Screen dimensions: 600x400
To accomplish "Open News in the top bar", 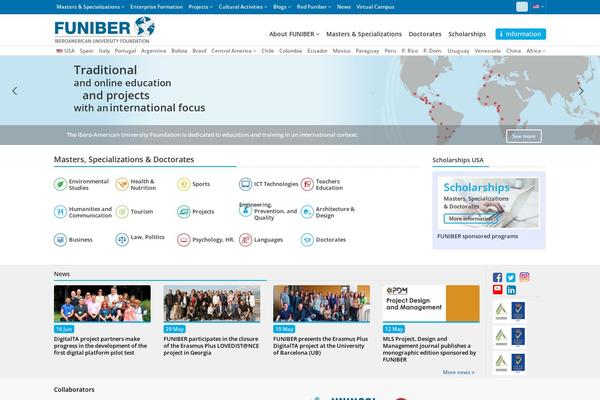I will click(x=344, y=7).
